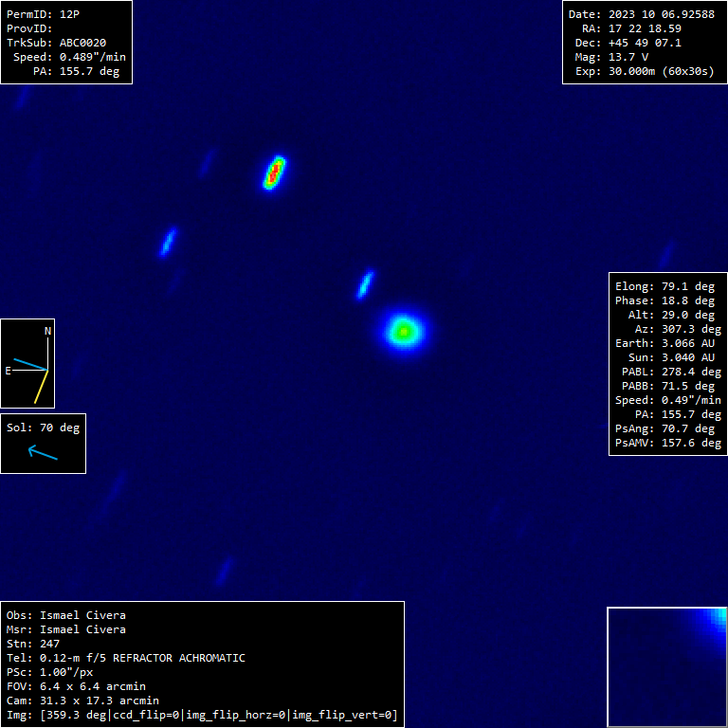
Task: Click the Msr: Ismael Civera line
Action: [x=66, y=629]
